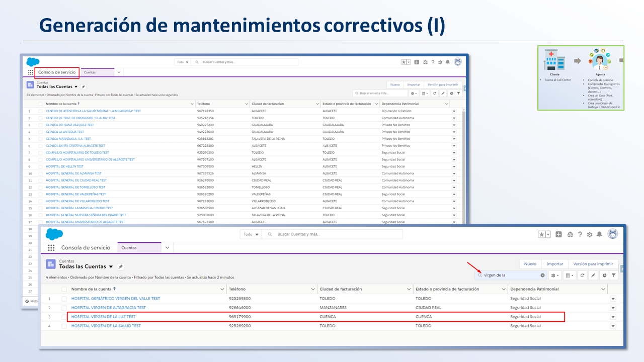Screen dimensions: 644x362
Task: Open the setup gear in the 4-element list window header
Action: coord(589,234)
